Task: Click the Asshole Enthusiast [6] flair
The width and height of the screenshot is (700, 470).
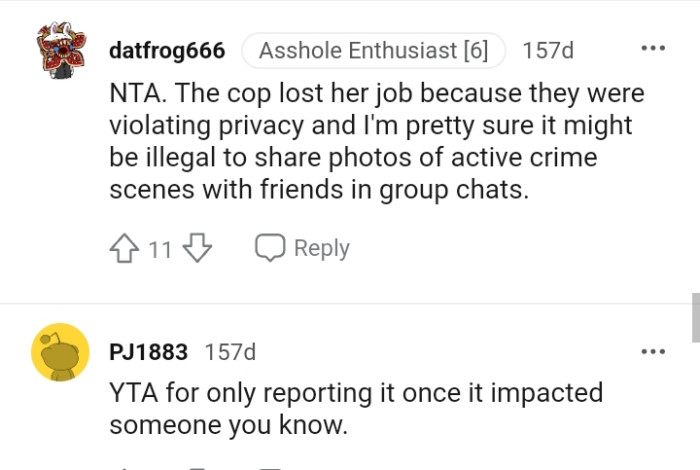Action: click(373, 50)
